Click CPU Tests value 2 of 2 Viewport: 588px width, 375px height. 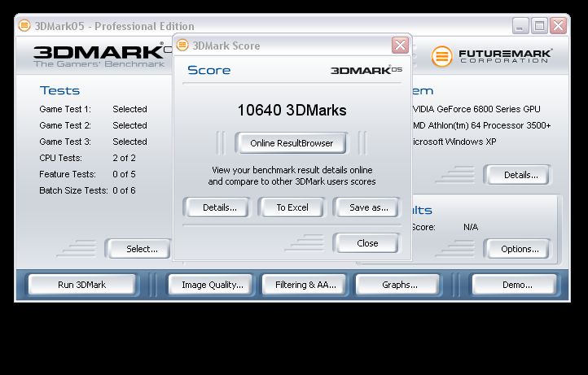click(x=124, y=158)
